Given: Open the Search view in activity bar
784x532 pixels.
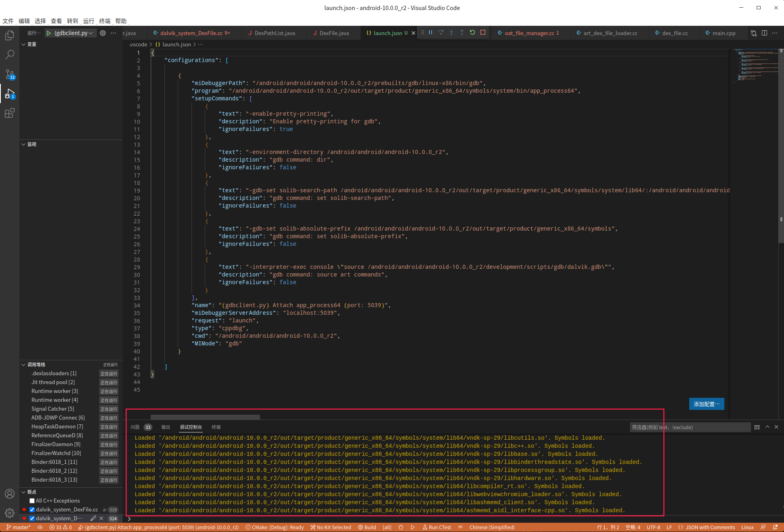Looking at the screenshot, I should (10, 55).
